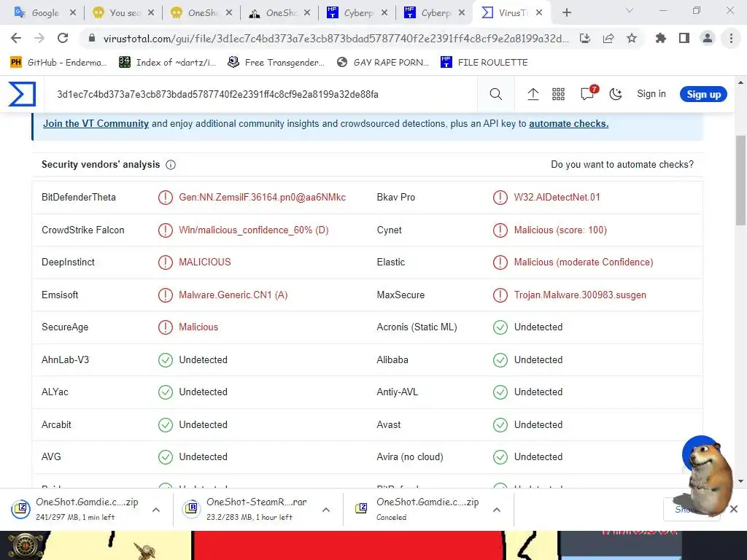Open Chrome three-dot menu
The width and height of the screenshot is (747, 560).
click(731, 38)
